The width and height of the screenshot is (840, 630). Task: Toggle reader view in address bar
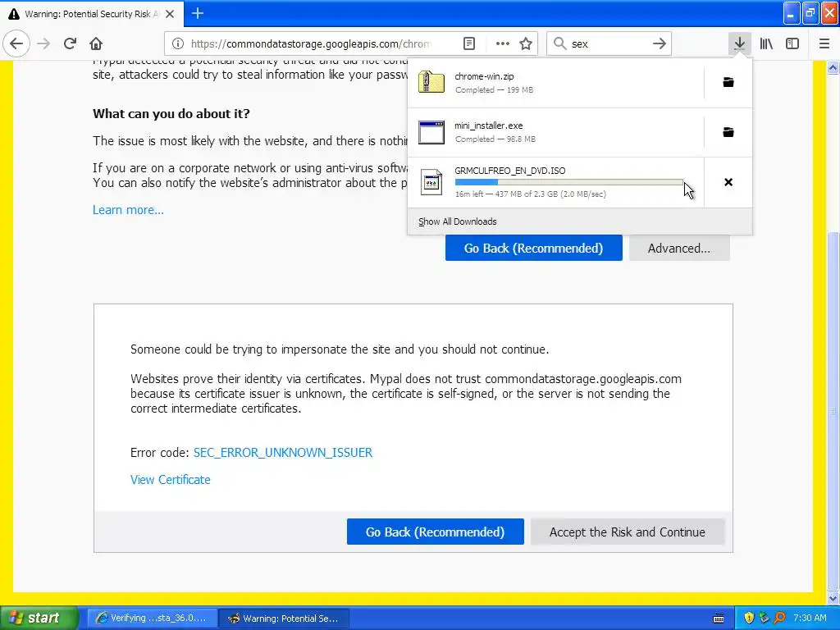point(469,43)
